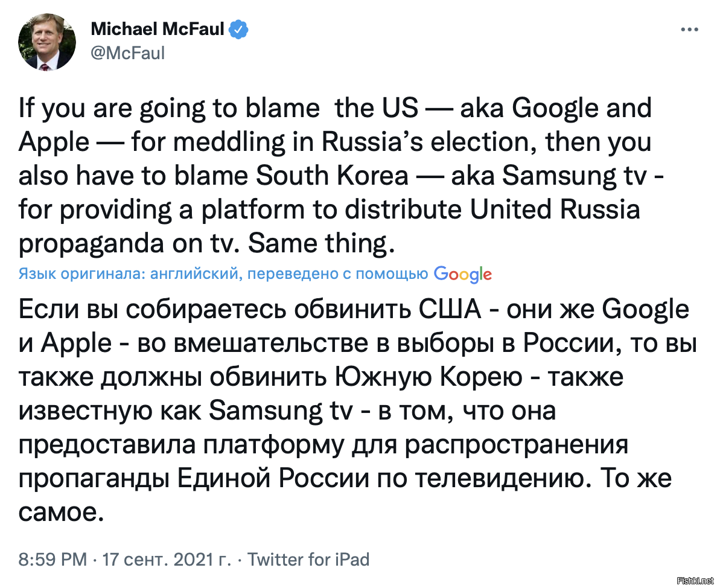Viewport: 717px width, 588px height.
Task: Open the @McFaul handle link
Action: tap(127, 54)
